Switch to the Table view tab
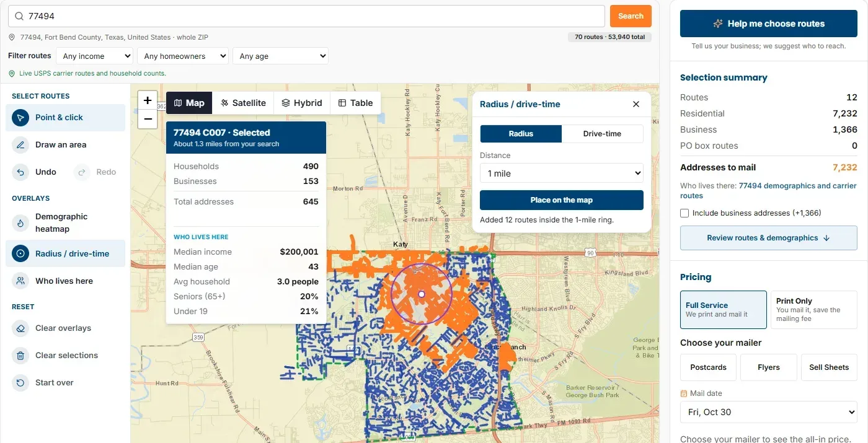 coord(355,103)
